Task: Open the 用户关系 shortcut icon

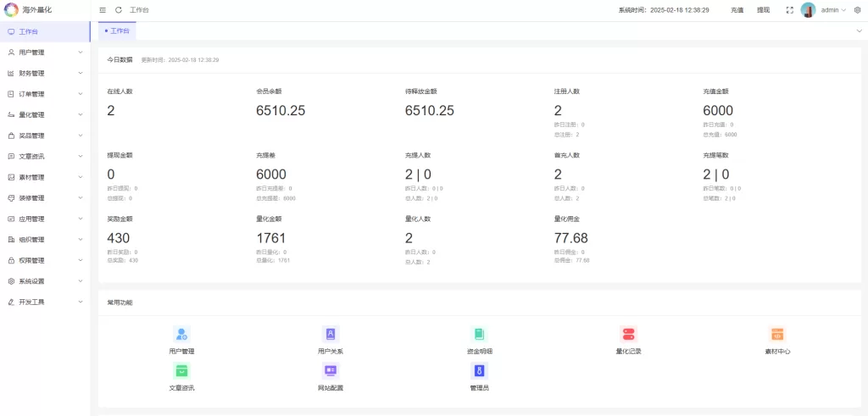Action: [331, 334]
